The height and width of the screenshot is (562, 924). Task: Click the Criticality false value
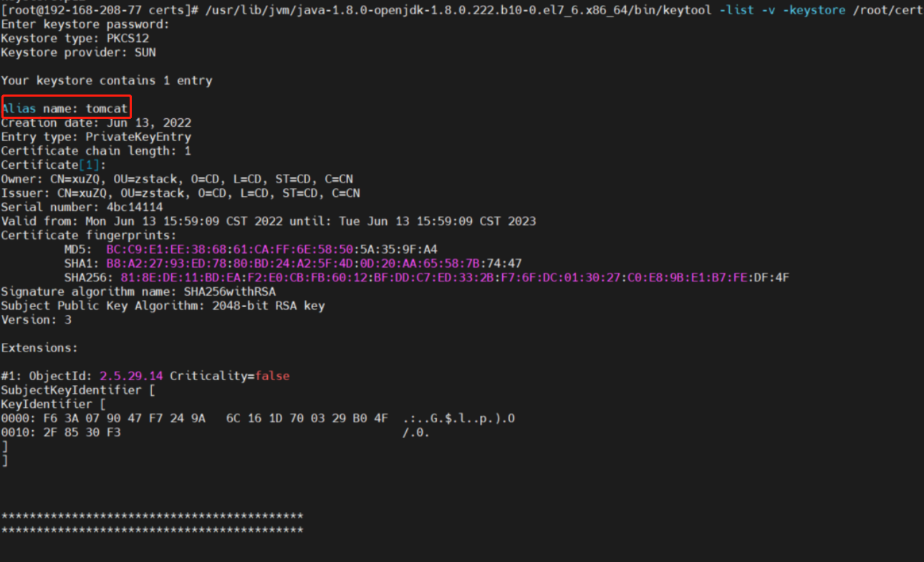point(271,376)
